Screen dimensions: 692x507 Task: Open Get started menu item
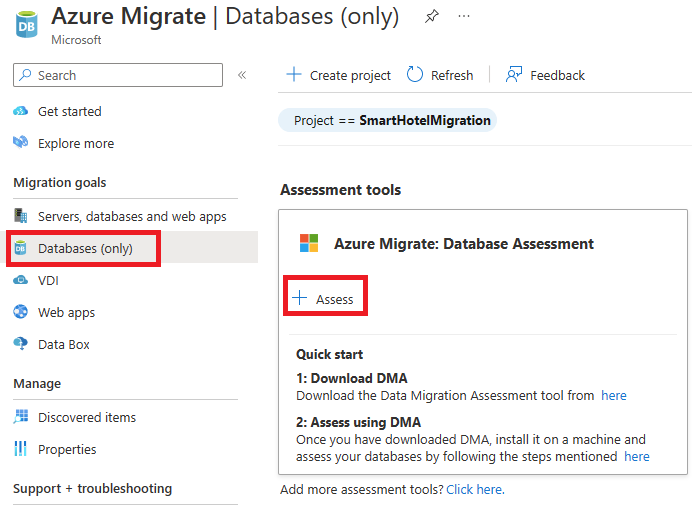(70, 111)
